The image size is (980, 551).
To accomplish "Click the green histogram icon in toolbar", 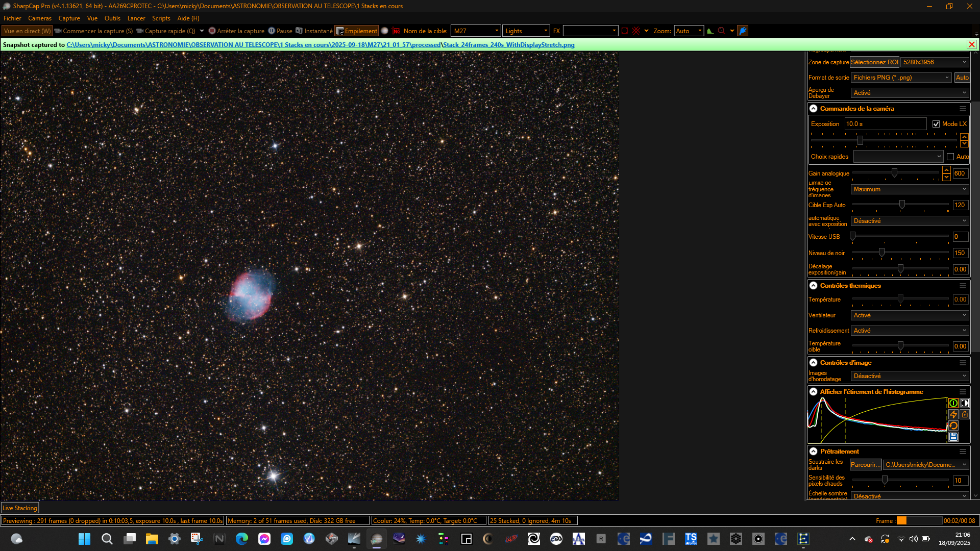I will point(710,31).
